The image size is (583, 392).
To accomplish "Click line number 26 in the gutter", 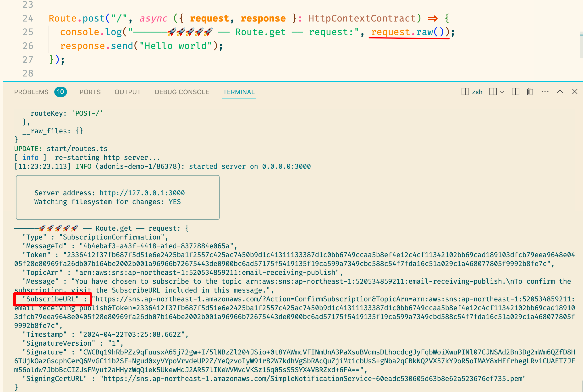I will click(x=28, y=46).
